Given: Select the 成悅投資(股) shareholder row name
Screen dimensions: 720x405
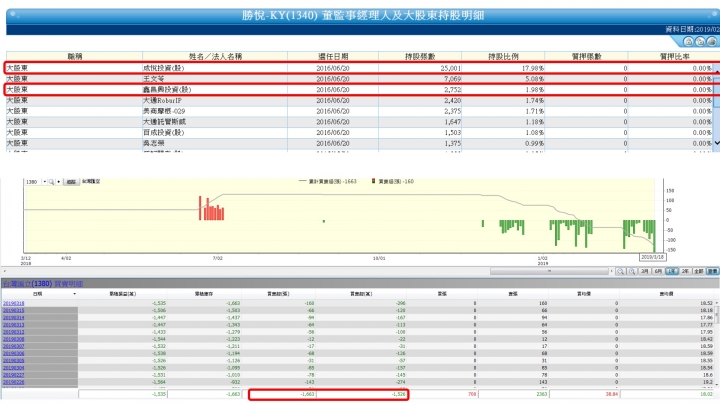Looking at the screenshot, I should point(163,68).
